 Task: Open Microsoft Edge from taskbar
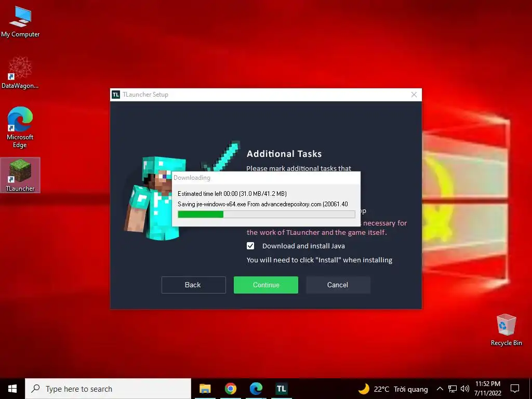pyautogui.click(x=256, y=389)
